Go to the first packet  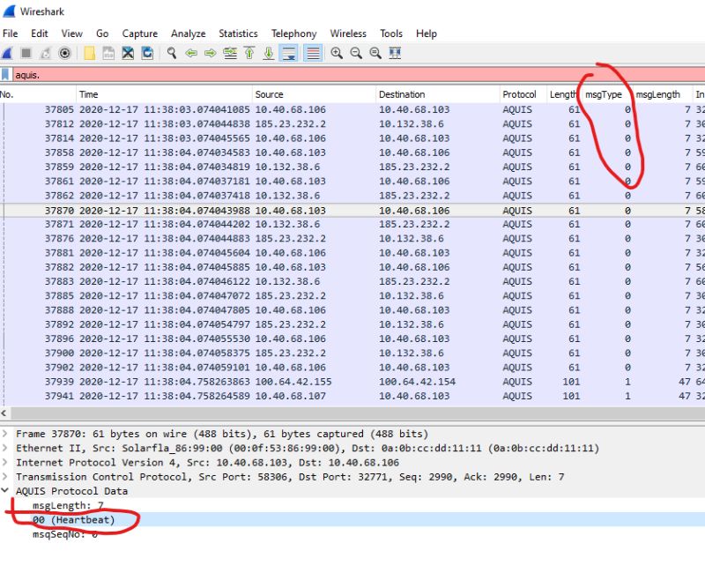249,53
